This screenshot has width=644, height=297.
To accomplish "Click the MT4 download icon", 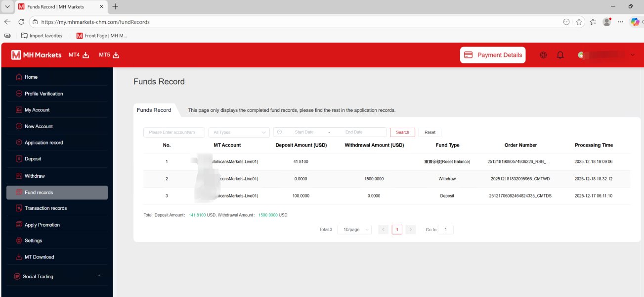I will (86, 55).
